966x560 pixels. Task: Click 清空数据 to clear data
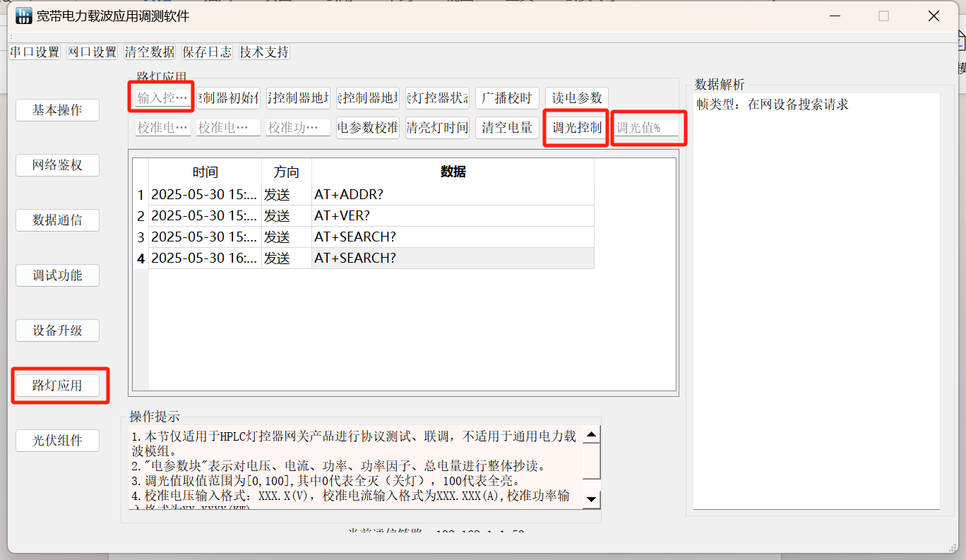tap(149, 52)
